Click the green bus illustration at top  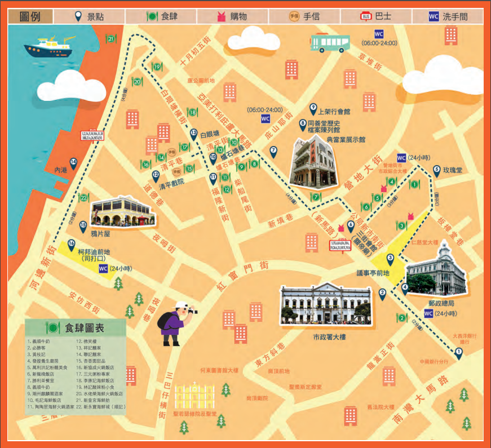click(328, 43)
